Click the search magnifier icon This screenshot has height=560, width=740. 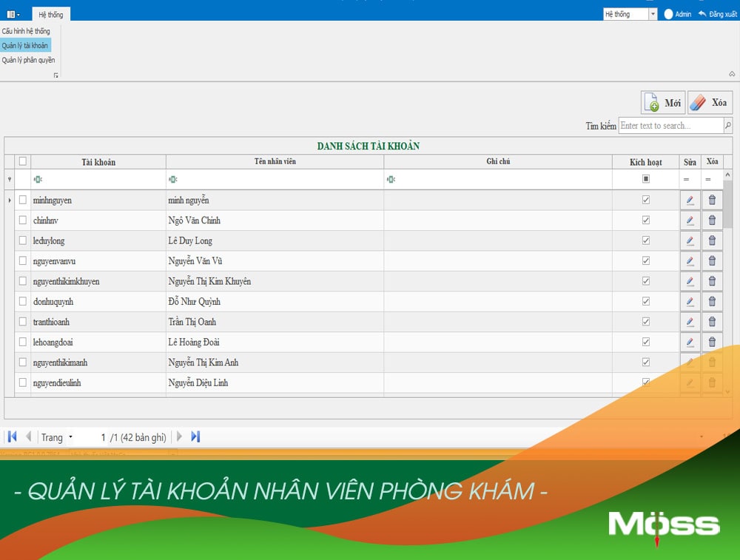(727, 126)
